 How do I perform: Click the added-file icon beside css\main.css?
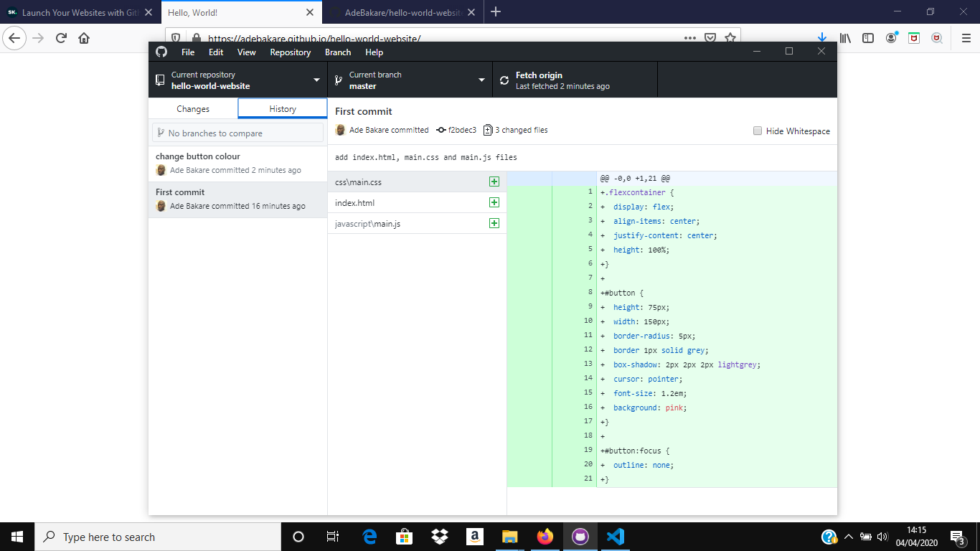tap(494, 182)
